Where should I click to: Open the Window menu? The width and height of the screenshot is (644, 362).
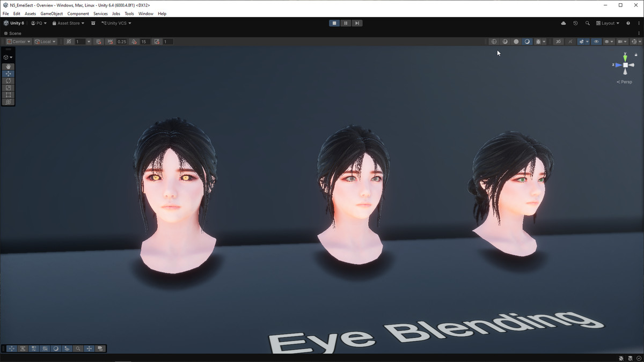point(145,13)
